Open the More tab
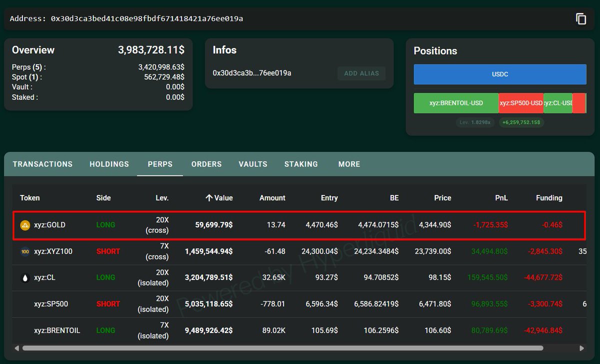 click(349, 164)
